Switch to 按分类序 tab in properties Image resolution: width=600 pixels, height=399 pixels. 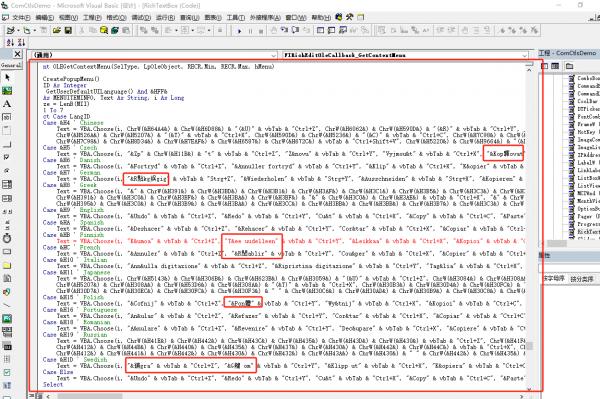(x=582, y=279)
